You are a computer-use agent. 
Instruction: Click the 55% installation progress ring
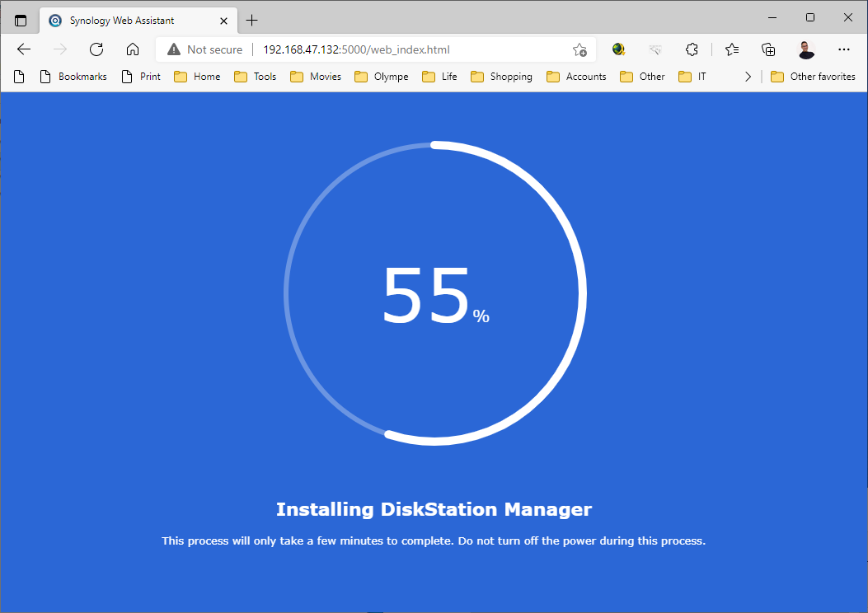click(x=435, y=293)
